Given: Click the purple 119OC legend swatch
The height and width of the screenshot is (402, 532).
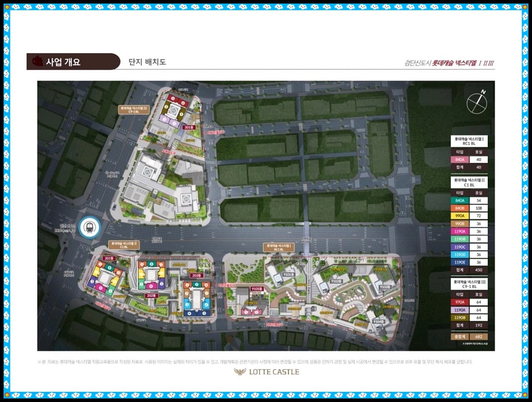Looking at the screenshot, I should (460, 247).
